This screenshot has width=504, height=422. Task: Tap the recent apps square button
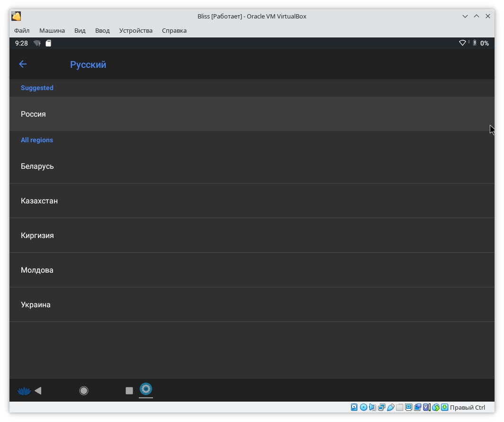pyautogui.click(x=129, y=391)
